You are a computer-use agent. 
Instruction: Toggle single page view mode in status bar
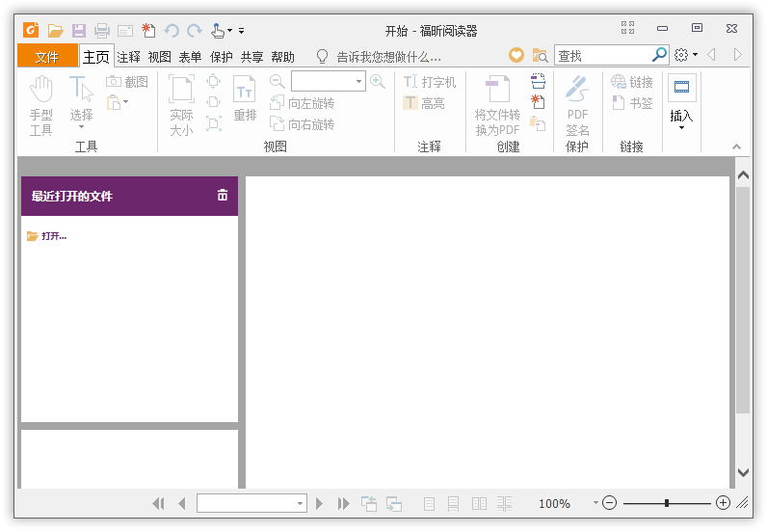pos(429,503)
